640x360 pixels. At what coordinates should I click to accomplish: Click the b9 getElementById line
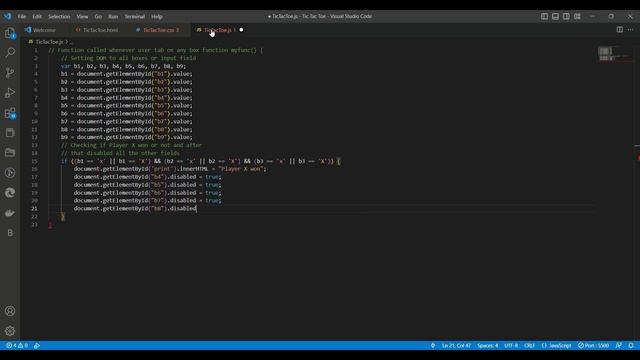(x=127, y=138)
